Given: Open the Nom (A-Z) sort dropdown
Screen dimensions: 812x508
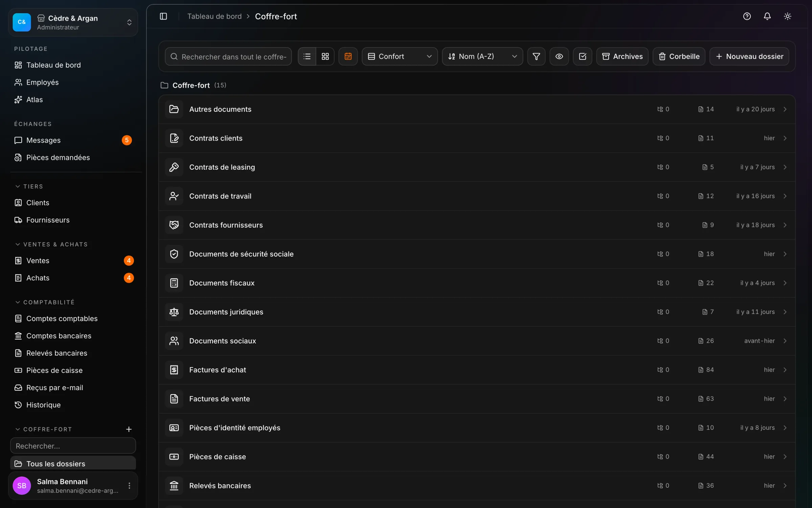Looking at the screenshot, I should [x=482, y=56].
